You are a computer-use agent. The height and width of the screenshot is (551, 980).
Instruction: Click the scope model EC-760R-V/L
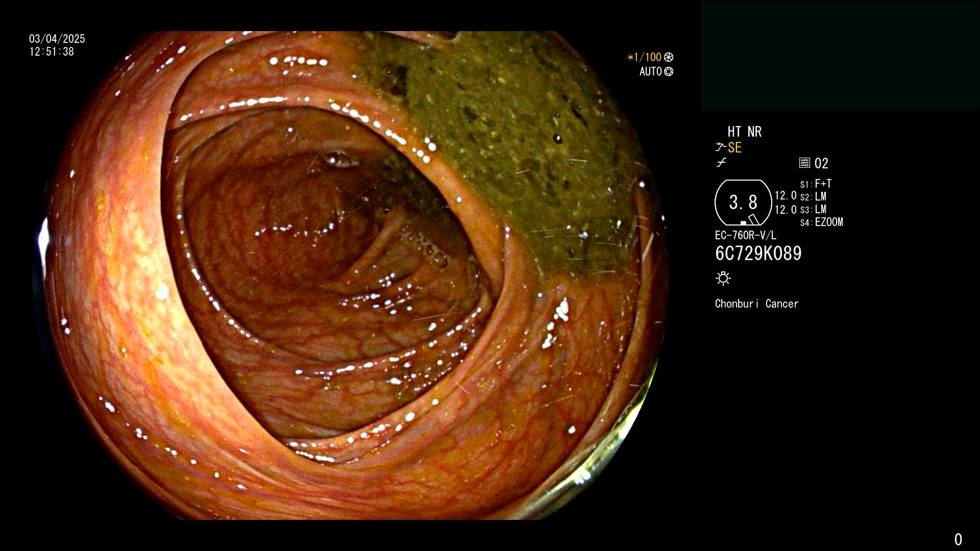pyautogui.click(x=746, y=235)
